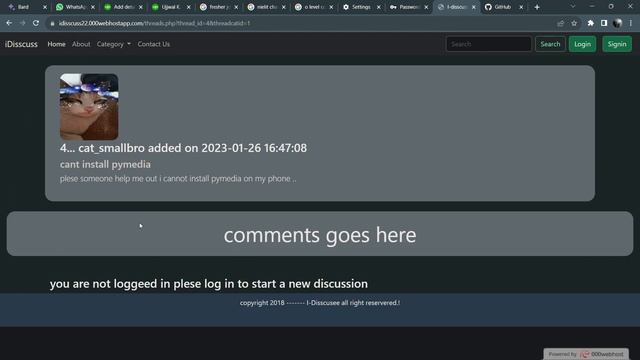The height and width of the screenshot is (360, 640).
Task: Open the Chrome profile avatar
Action: tap(618, 23)
